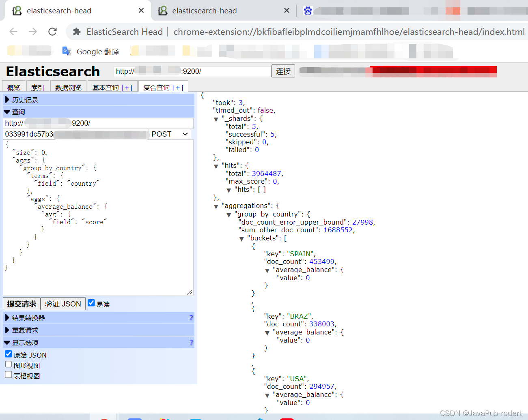The image size is (528, 420).
Task: Open the 数据浏览 data browser tab
Action: coord(68,87)
